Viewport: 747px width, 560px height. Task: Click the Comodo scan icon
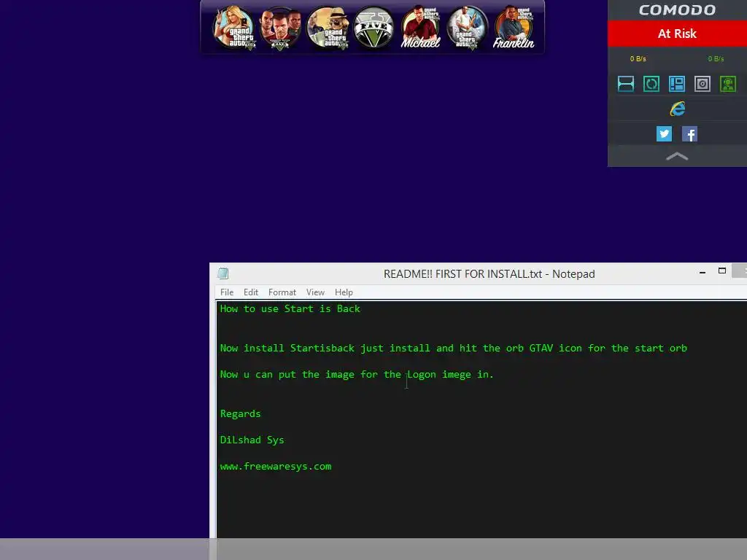[x=625, y=84]
